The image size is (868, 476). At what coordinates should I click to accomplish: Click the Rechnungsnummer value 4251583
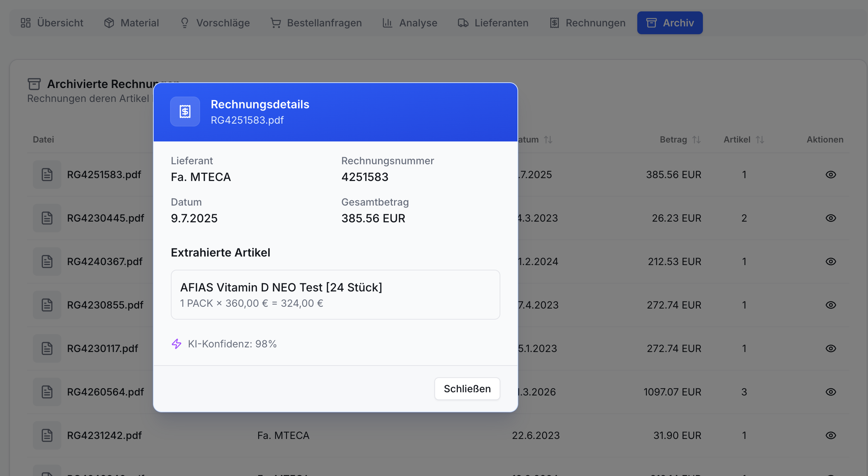pos(365,177)
